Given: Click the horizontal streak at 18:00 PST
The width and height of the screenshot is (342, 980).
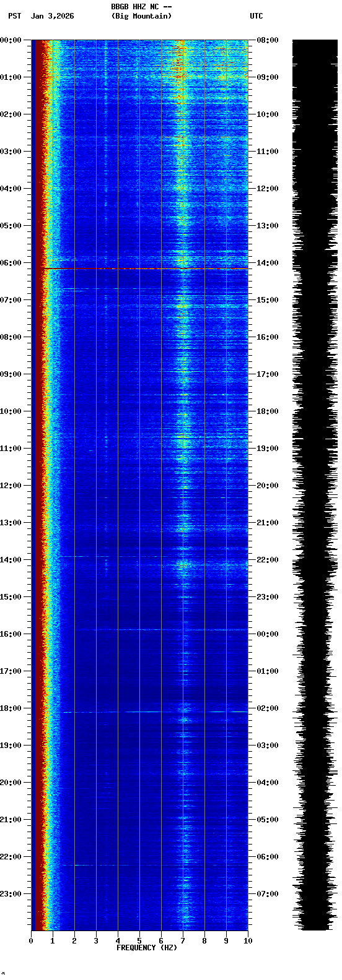Looking at the screenshot, I should pos(155,712).
